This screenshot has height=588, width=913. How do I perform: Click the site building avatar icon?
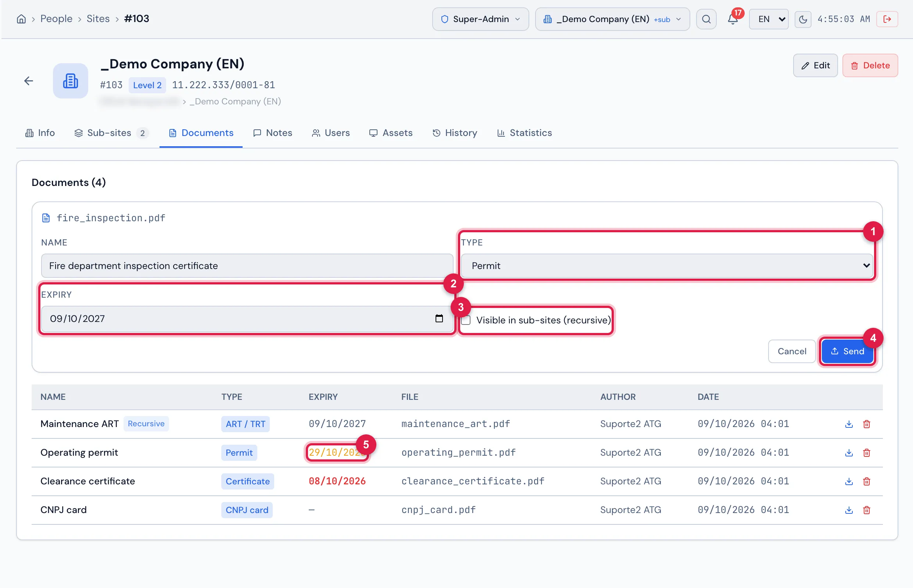pyautogui.click(x=71, y=81)
